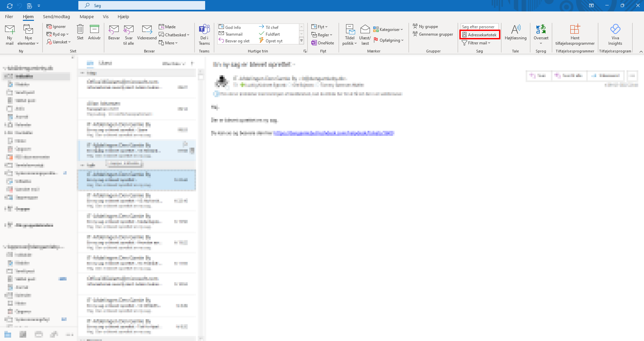
Task: Open the Chatbesked dropdown
Action: click(x=174, y=35)
